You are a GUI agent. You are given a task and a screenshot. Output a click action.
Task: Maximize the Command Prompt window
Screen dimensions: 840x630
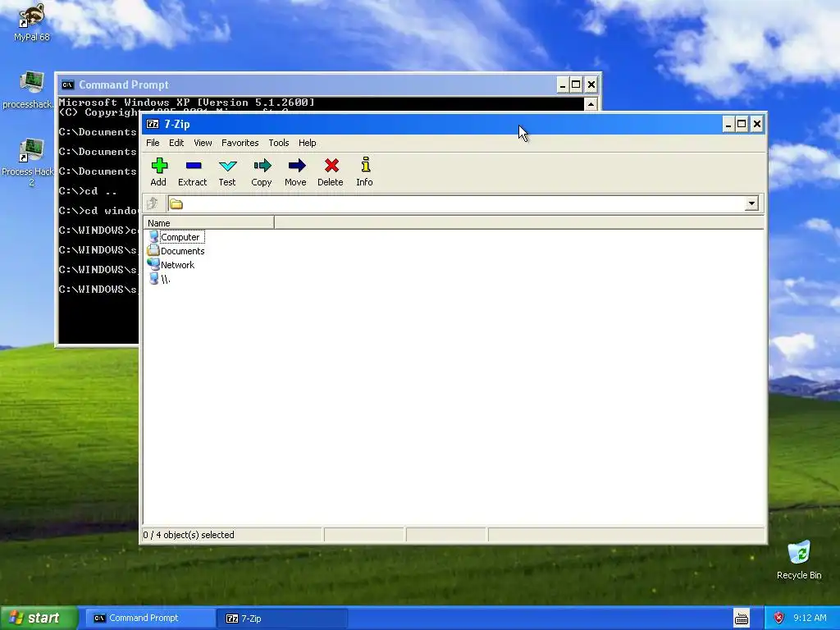point(576,84)
